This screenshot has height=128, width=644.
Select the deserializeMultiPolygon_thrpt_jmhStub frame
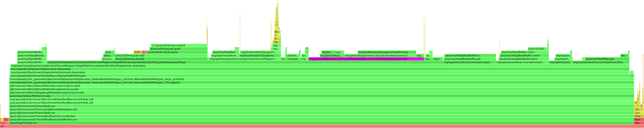[322, 79]
